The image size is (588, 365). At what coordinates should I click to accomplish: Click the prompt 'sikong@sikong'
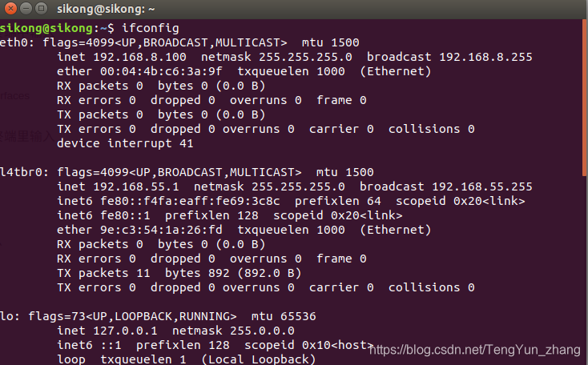46,28
